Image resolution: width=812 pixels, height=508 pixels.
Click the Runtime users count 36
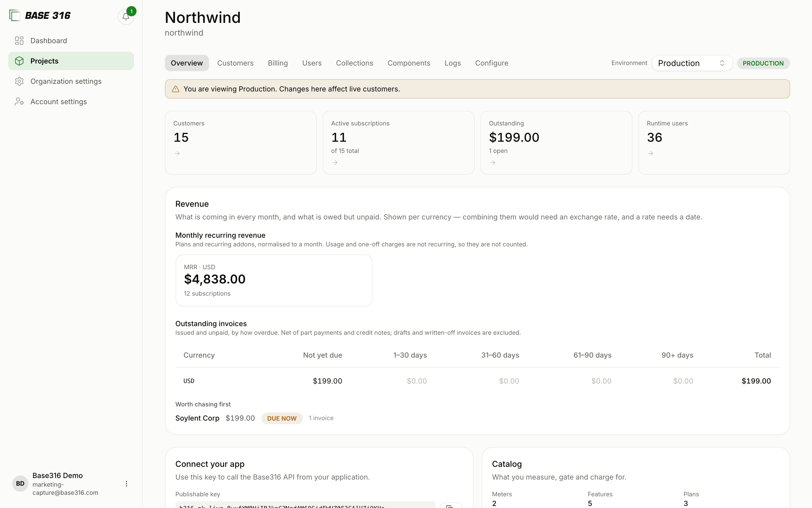click(654, 137)
